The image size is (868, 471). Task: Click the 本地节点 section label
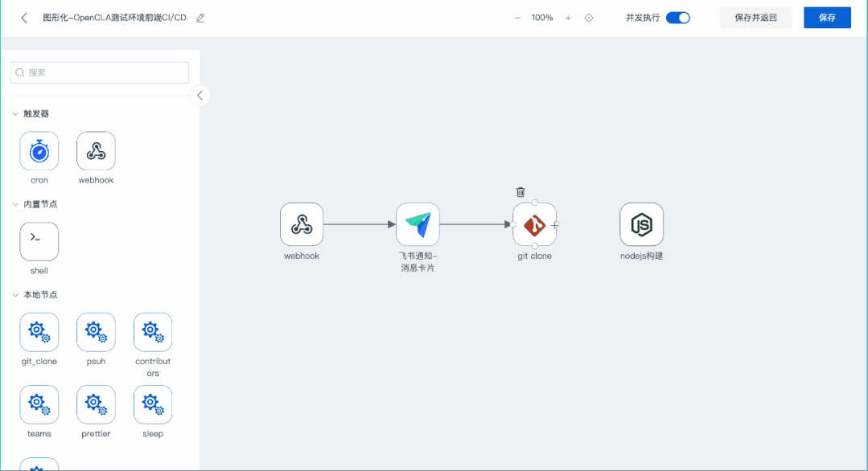pos(40,295)
